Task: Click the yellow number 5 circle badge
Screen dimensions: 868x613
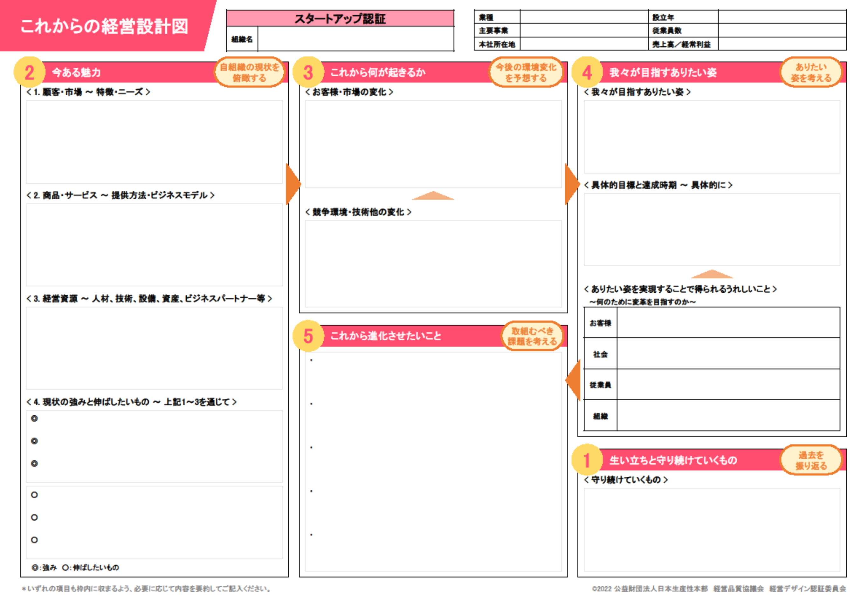Action: [x=308, y=335]
